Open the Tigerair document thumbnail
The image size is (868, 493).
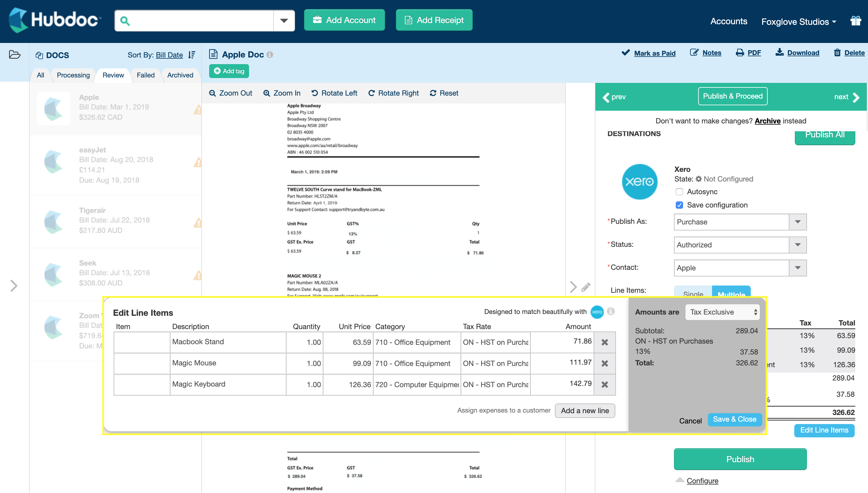(53, 222)
